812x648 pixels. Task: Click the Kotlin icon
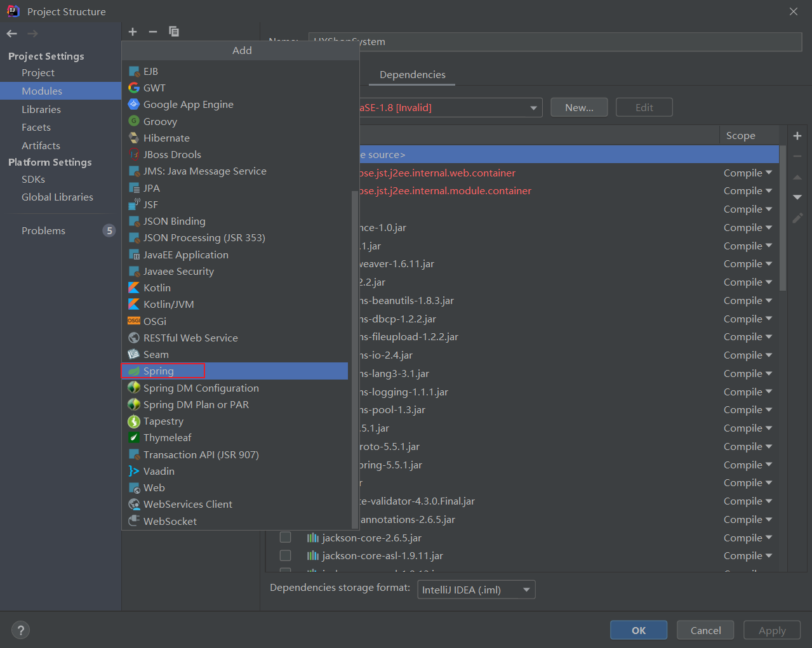pyautogui.click(x=134, y=288)
